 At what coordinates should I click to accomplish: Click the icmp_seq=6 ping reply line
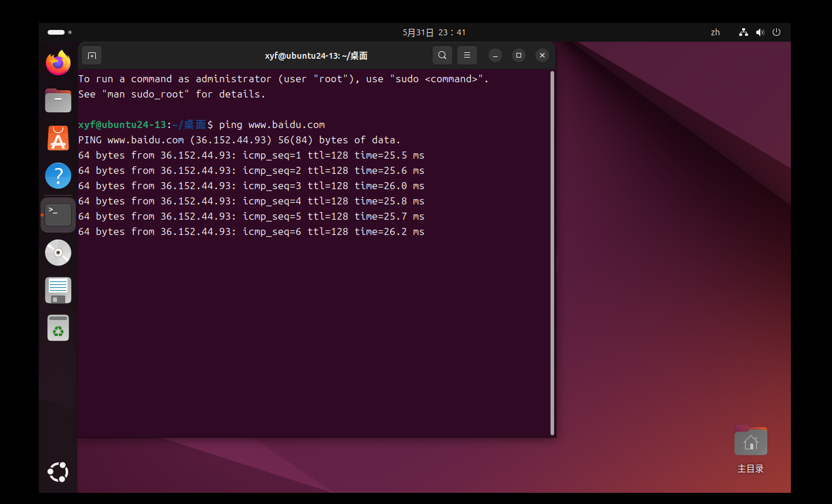[251, 231]
